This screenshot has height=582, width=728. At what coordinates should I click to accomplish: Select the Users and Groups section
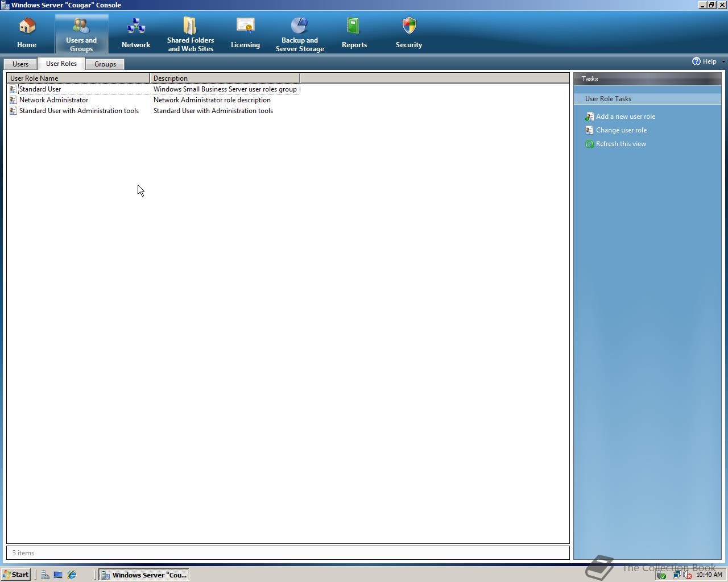tap(81, 34)
